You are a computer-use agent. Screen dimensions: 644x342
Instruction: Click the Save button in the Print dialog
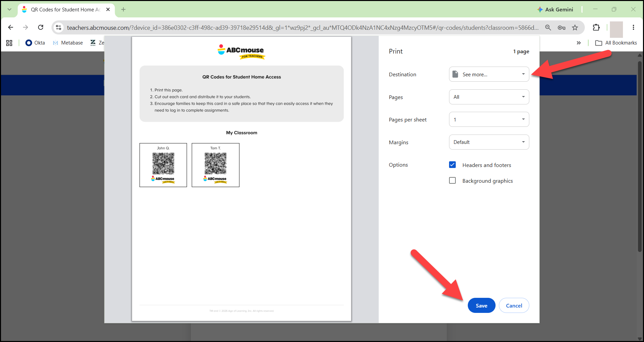click(481, 306)
